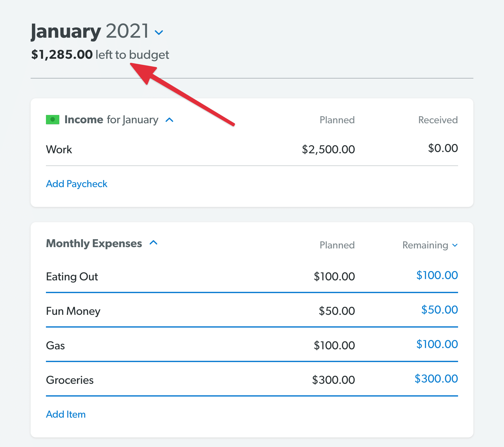Screen dimensions: 504x447
Task: Open Eating Out remaining $100.00 in blue
Action: pyautogui.click(x=437, y=275)
